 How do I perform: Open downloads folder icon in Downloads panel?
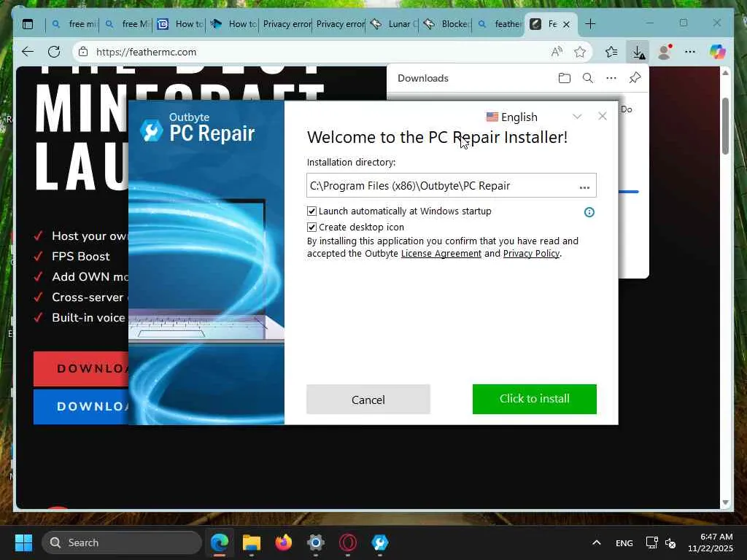point(565,78)
